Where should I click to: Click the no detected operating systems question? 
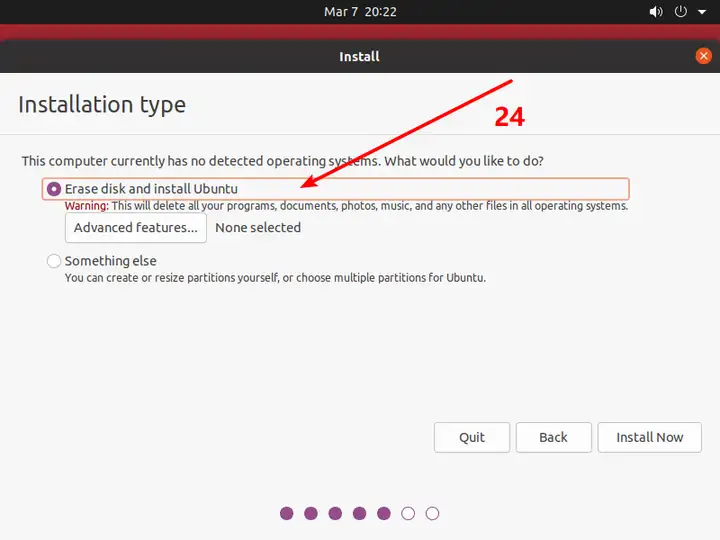coord(282,161)
